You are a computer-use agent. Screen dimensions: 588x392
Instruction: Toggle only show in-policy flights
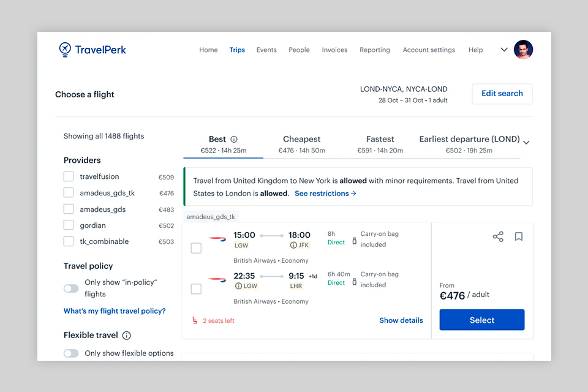[71, 288]
